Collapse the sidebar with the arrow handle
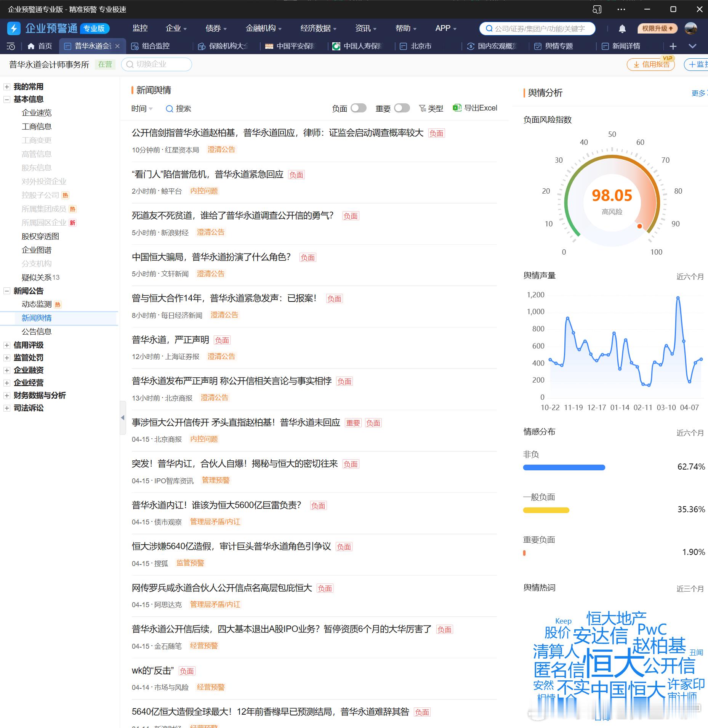This screenshot has height=728, width=708. click(x=123, y=418)
